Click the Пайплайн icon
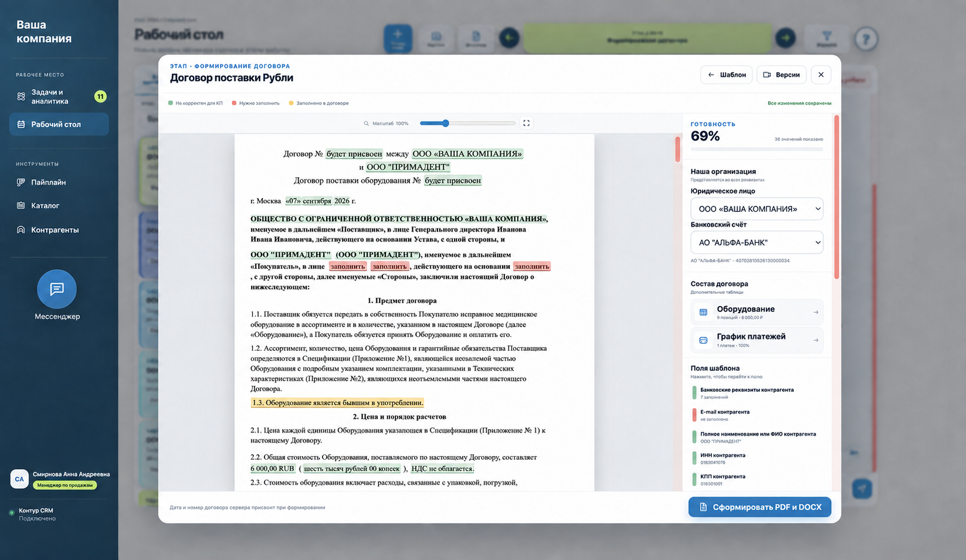Screen dimensions: 966x560 [x=21, y=182]
